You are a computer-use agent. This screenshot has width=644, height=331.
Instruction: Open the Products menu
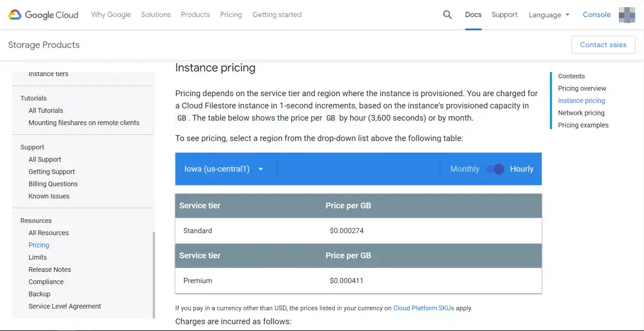tap(195, 15)
